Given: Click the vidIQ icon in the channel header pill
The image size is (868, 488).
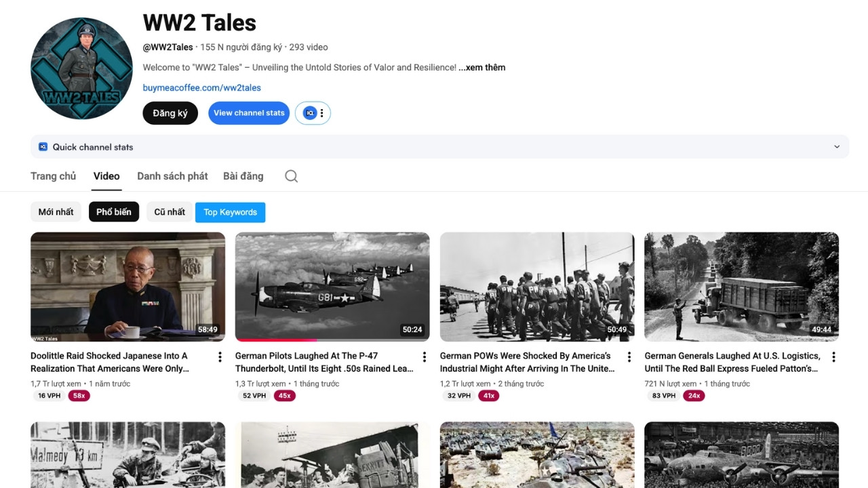Looking at the screenshot, I should pyautogui.click(x=309, y=113).
